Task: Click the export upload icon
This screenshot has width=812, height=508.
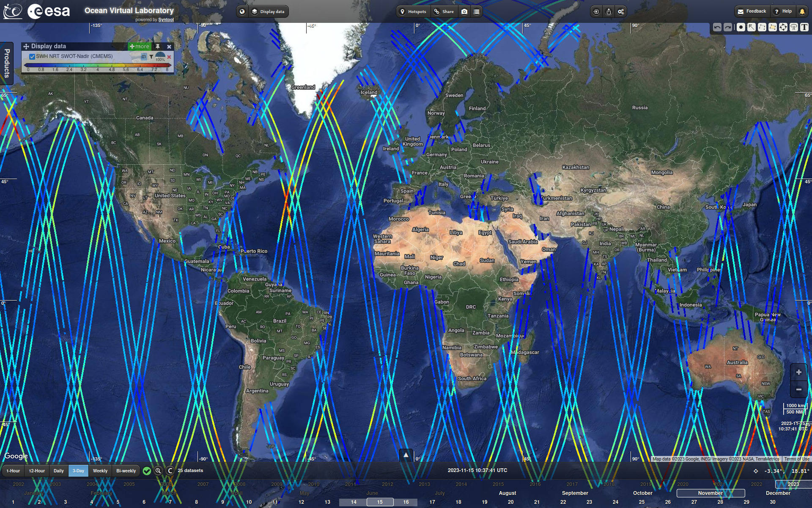Action: (609, 11)
